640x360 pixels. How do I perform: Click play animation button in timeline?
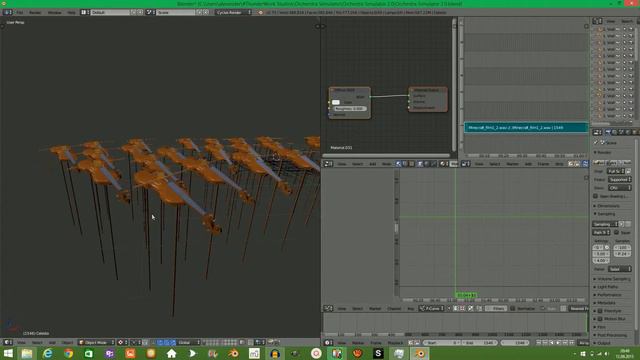(x=558, y=342)
